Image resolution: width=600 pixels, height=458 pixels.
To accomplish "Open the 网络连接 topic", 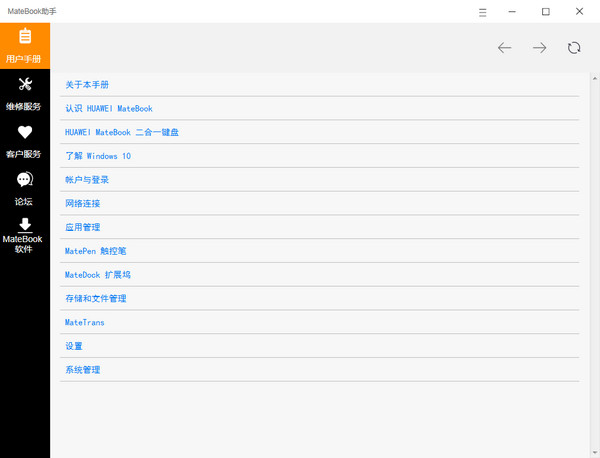I will [x=83, y=204].
